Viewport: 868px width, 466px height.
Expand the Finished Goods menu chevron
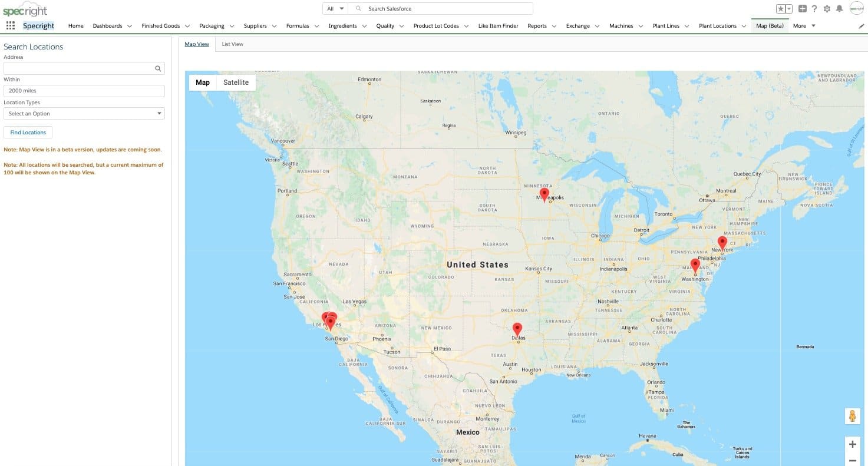point(187,26)
